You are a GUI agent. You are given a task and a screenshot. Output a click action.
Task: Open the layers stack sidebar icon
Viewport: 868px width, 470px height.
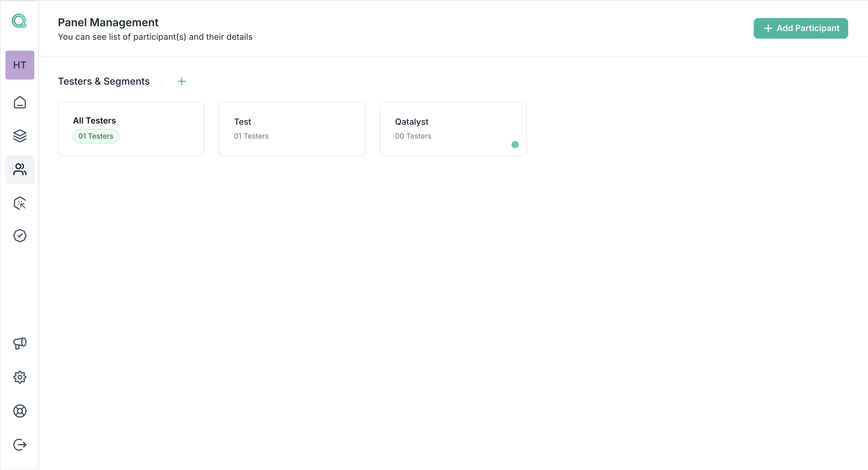coord(20,136)
